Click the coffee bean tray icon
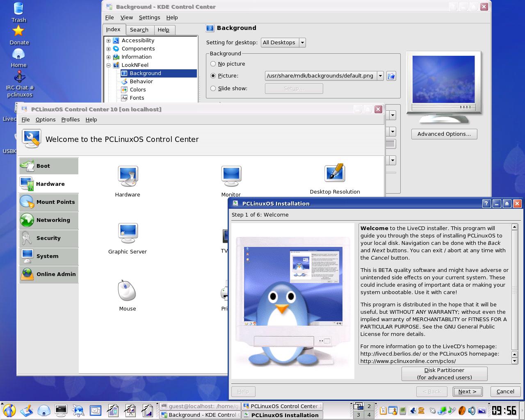Viewport: 525px width, 420px height. point(462,410)
